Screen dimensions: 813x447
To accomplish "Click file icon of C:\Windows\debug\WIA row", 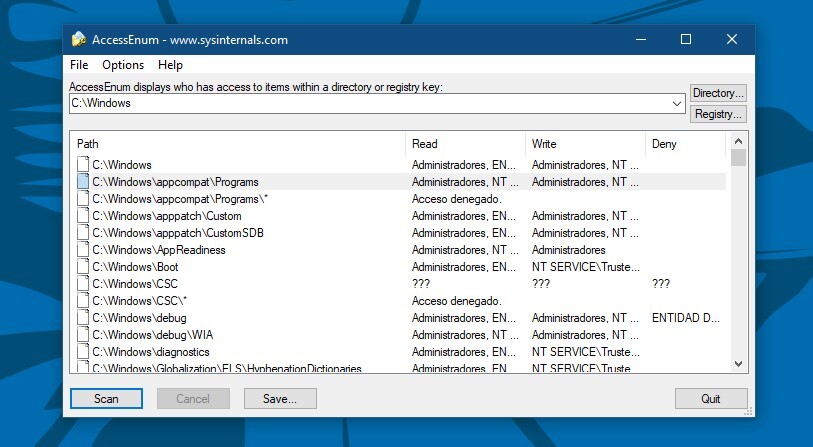I will pos(83,334).
